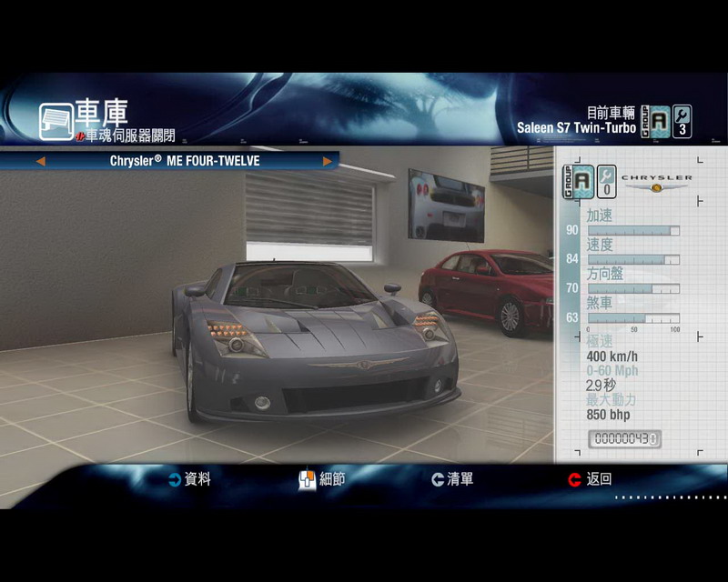
Task: Click the Chrysler ME FOUR-TWELVE name bar
Action: 184,161
